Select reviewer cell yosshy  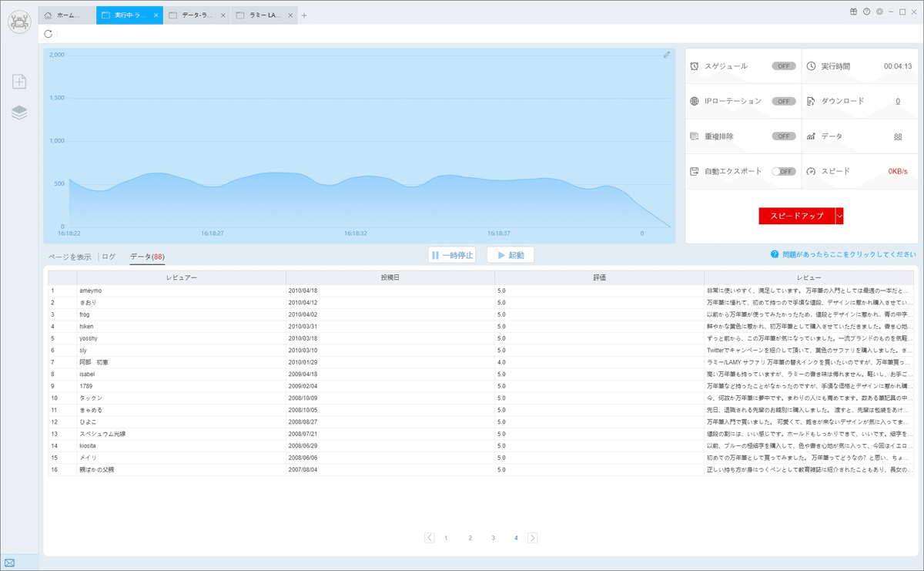click(181, 338)
